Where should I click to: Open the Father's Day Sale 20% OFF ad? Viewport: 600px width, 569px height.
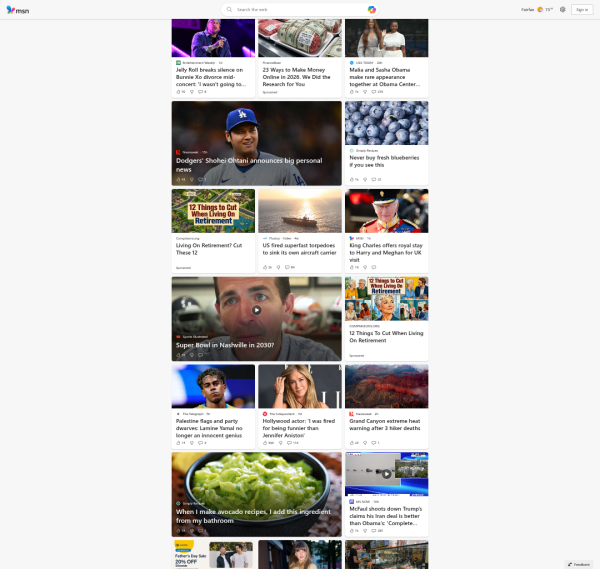coord(213,554)
